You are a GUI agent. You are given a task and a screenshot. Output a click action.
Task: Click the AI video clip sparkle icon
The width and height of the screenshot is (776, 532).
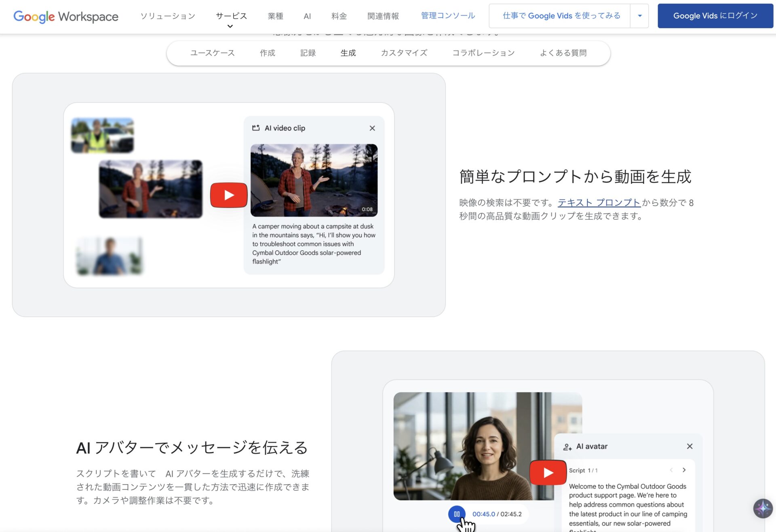(256, 128)
